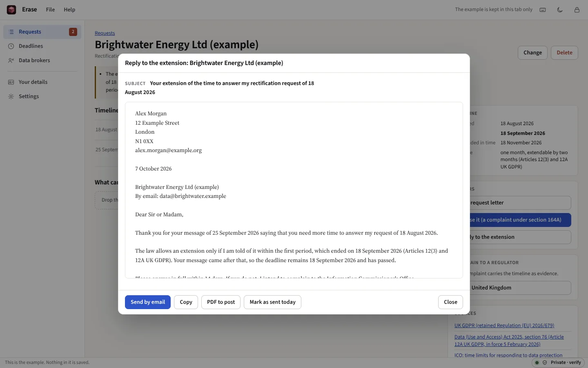Toggle dark mode with the moon icon
This screenshot has height=368, width=588.
560,10
